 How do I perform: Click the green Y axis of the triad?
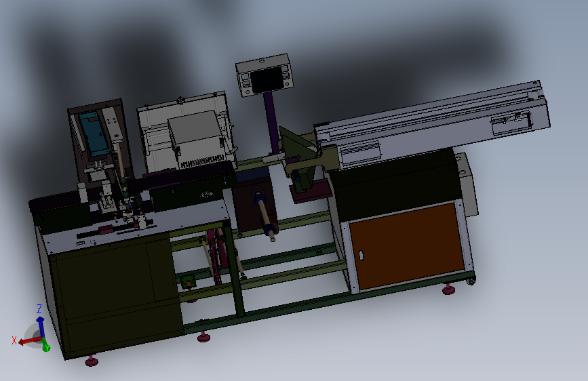point(45,346)
